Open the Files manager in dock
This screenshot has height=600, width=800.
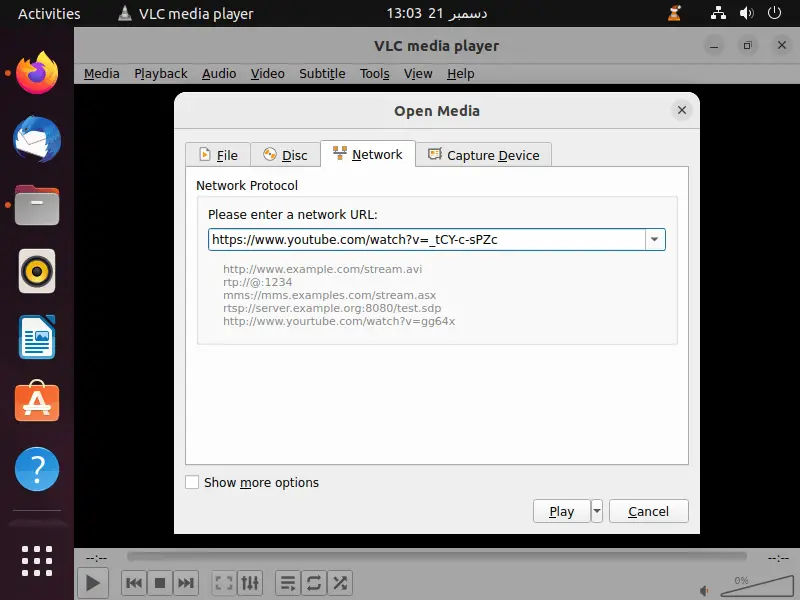37,205
